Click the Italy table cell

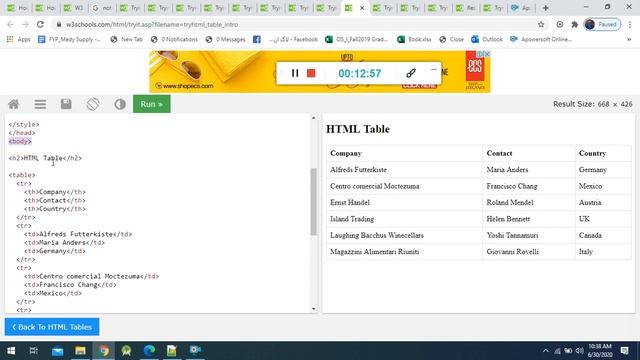click(x=586, y=252)
